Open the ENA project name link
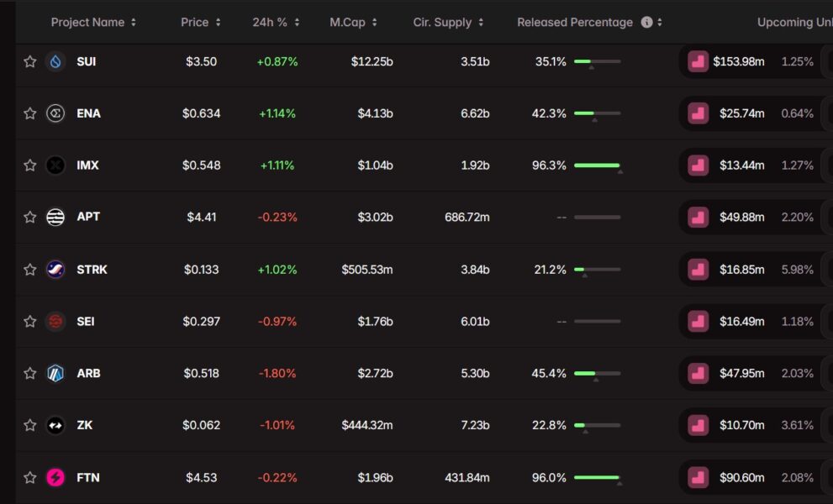Image resolution: width=833 pixels, height=504 pixels. 88,113
